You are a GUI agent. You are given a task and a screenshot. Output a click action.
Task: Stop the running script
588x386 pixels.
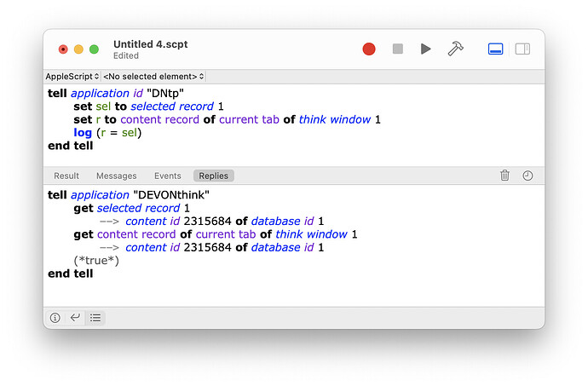(397, 49)
